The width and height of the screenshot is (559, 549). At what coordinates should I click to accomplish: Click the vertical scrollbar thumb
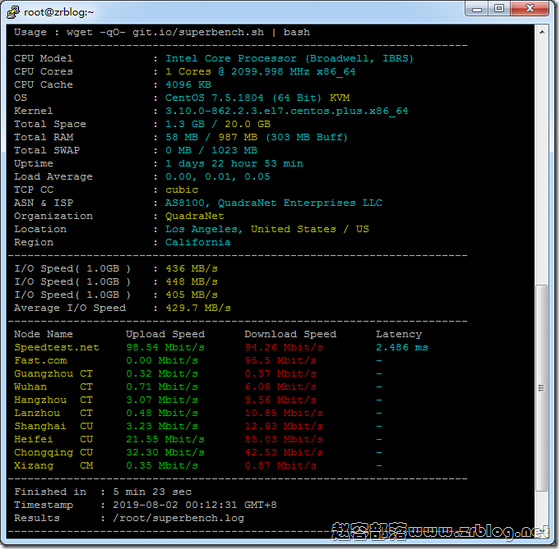542,388
